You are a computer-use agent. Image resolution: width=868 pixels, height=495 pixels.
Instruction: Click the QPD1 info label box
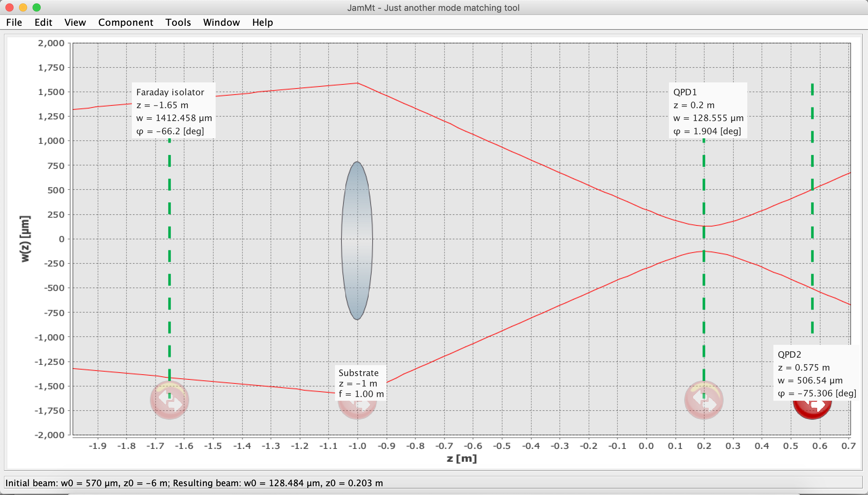(x=708, y=111)
